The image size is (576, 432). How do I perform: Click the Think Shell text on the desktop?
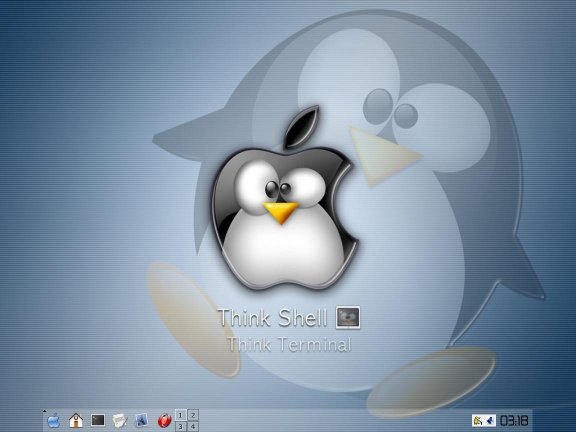click(x=272, y=318)
